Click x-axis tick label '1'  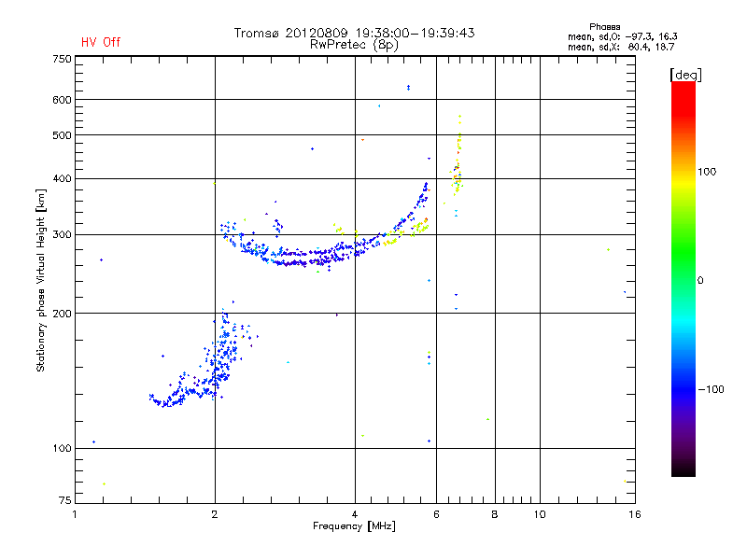coord(75,514)
